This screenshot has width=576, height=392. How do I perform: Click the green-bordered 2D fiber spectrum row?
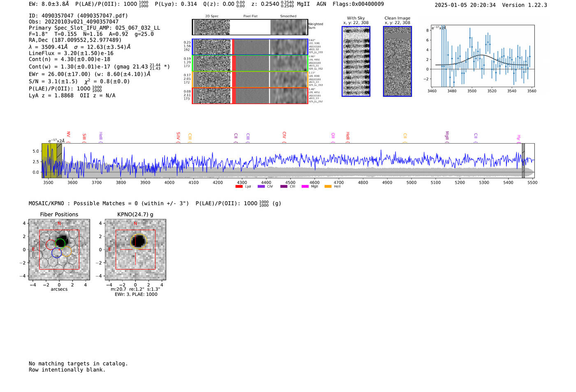pos(250,63)
